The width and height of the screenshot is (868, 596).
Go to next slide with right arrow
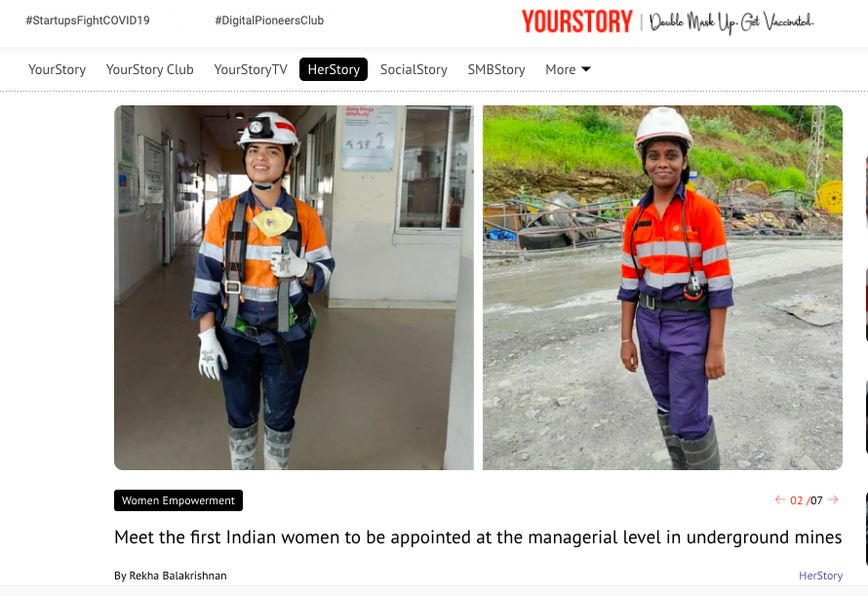coord(833,499)
